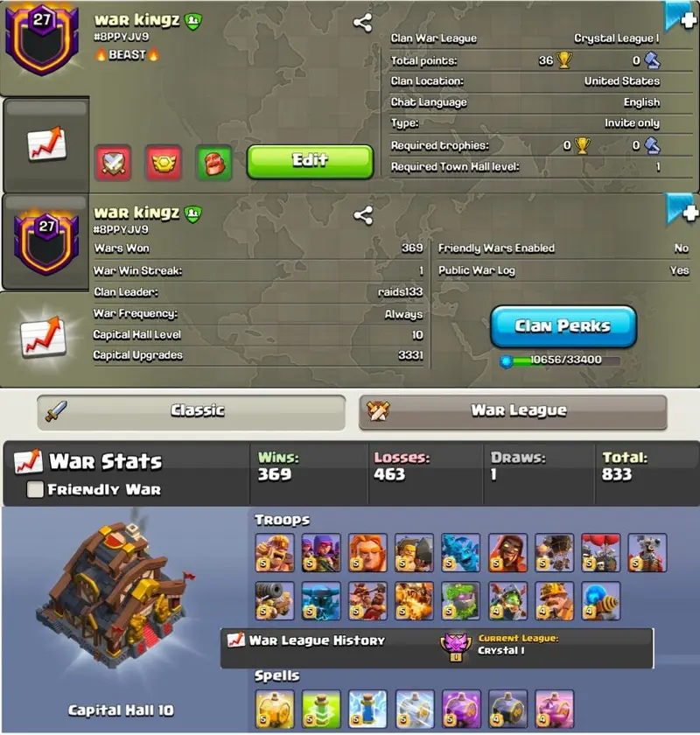The width and height of the screenshot is (700, 735).
Task: Click the green Healing spell icon
Action: click(321, 709)
